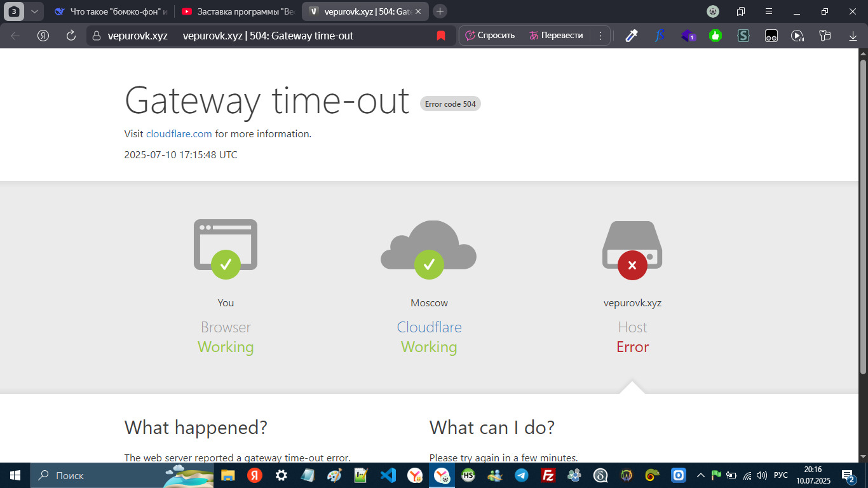Open the Wi-Fi network tray icon
Viewport: 868px width, 488px height.
pyautogui.click(x=747, y=475)
